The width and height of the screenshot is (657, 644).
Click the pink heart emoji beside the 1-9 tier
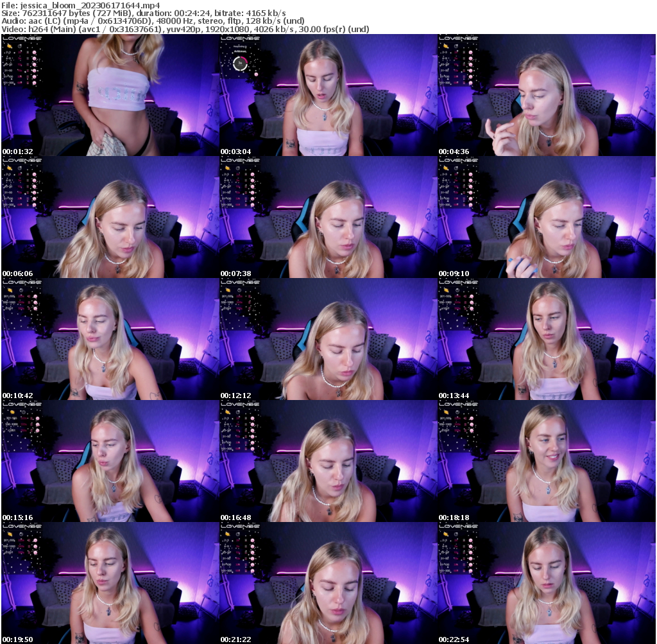(33, 58)
